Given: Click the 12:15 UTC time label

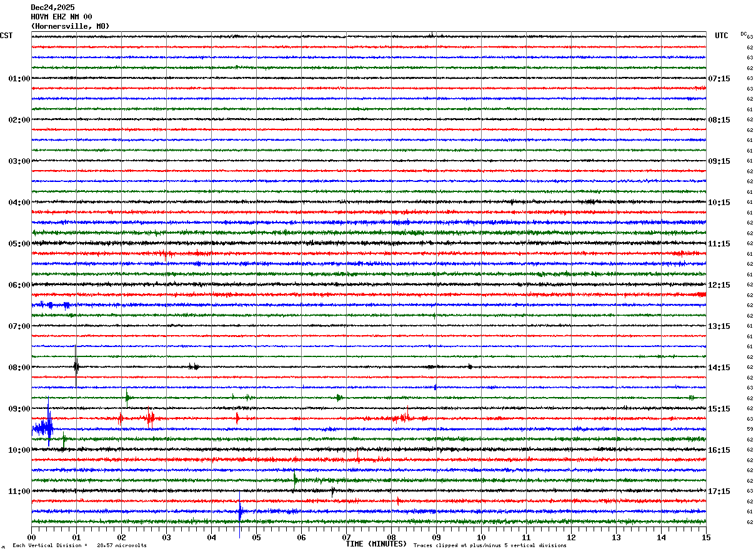Looking at the screenshot, I should point(719,285).
